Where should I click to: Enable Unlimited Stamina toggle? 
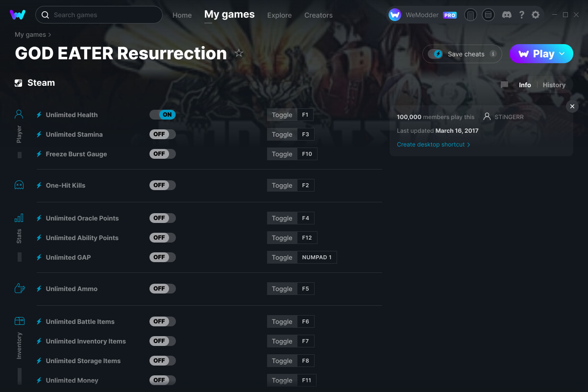click(x=163, y=134)
